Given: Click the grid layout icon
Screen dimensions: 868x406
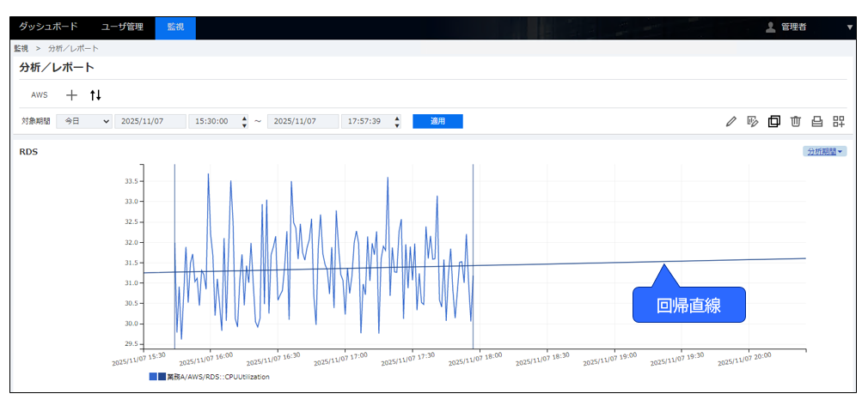Looking at the screenshot, I should [x=839, y=122].
